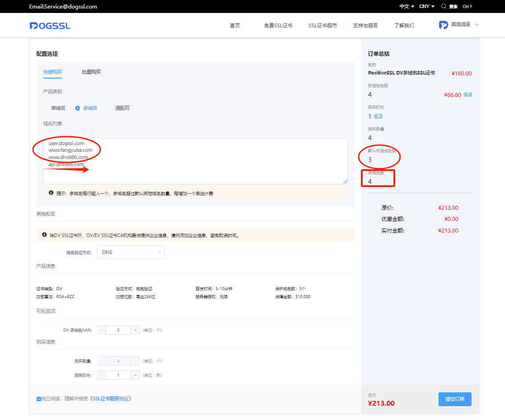Viewport: 505px width, 420px height.
Task: Click the 年 tag beside purchase duration
Action: [x=378, y=116]
